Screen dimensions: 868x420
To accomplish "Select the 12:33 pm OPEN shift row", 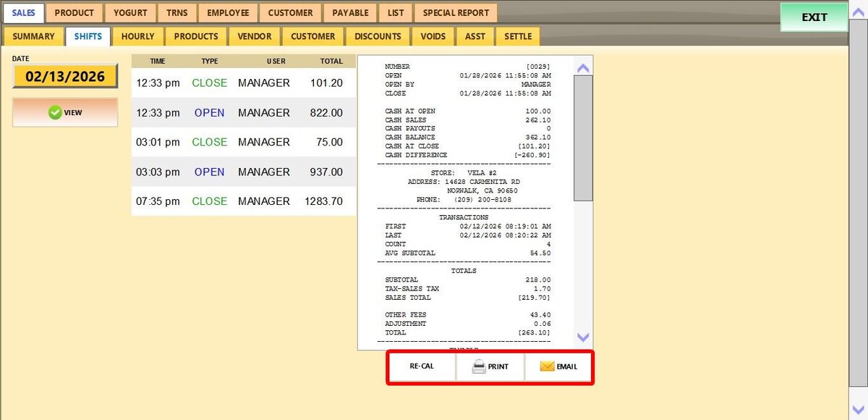I will tap(244, 113).
